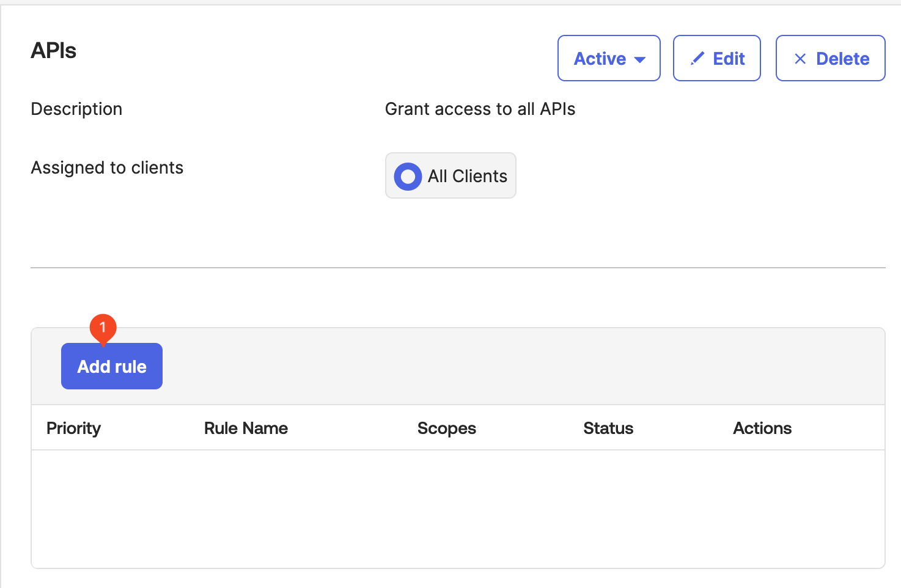Click the Add rule button

[x=112, y=367]
